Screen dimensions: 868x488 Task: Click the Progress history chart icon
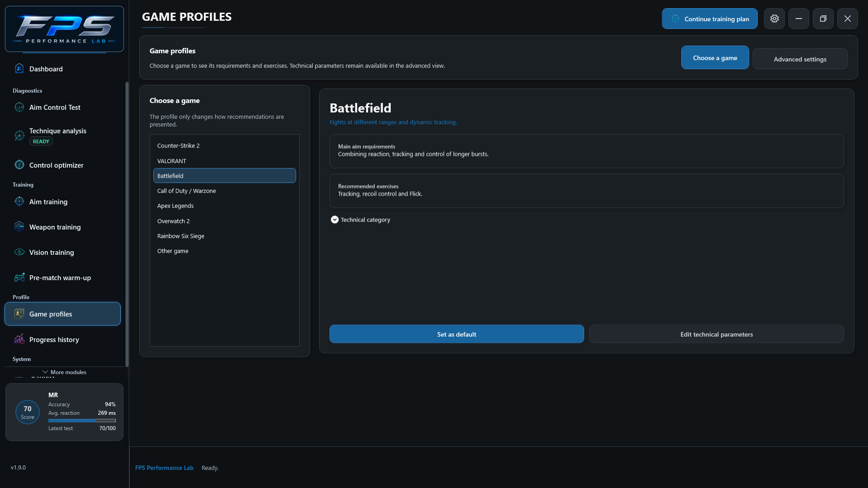19,339
